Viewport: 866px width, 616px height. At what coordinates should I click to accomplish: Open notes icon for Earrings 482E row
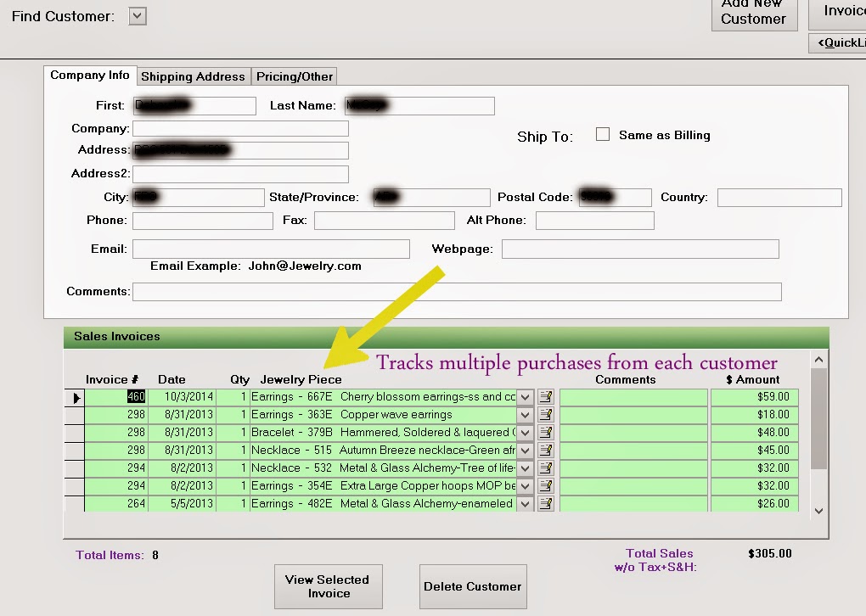(546, 503)
